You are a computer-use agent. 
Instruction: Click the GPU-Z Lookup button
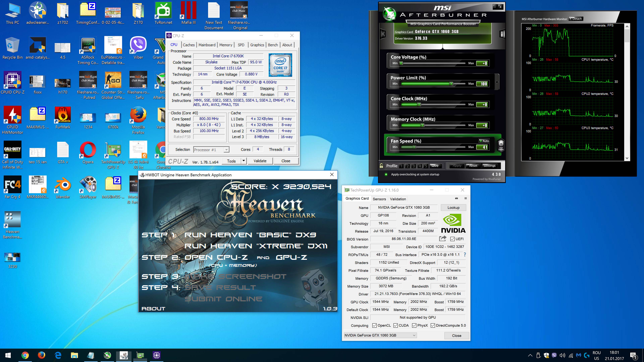click(x=453, y=208)
